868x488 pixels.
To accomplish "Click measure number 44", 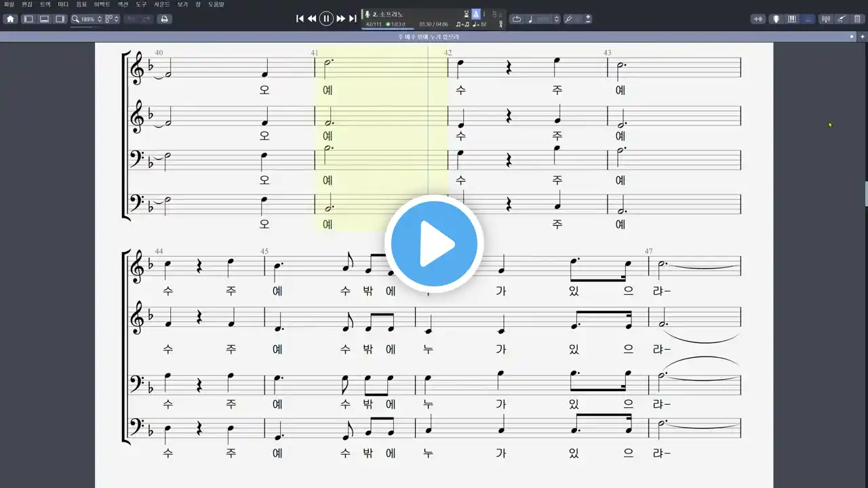I will click(159, 251).
